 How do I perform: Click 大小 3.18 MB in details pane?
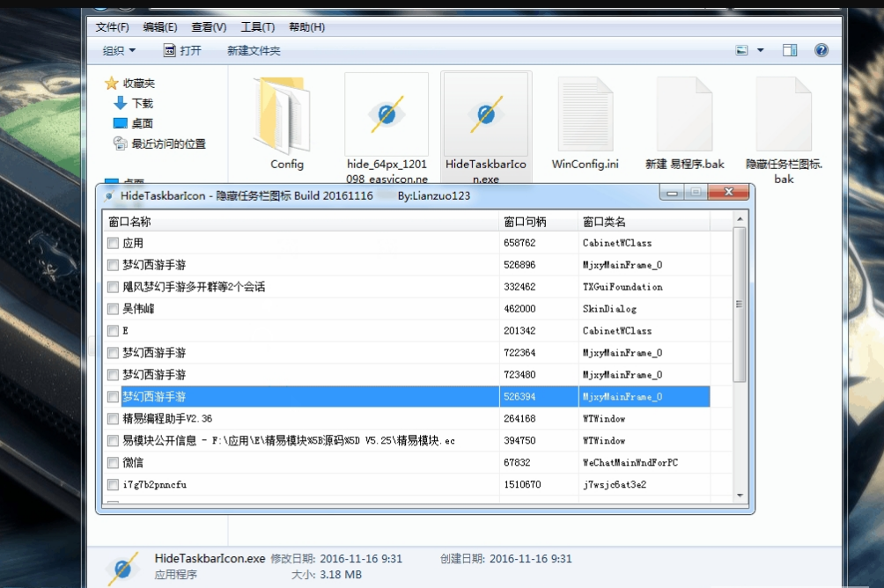point(327,575)
